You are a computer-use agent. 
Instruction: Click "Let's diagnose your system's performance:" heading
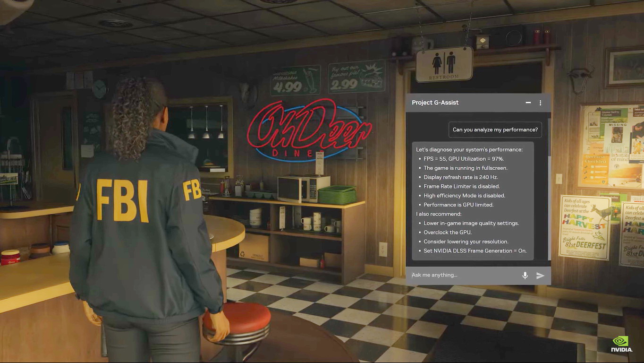(469, 149)
